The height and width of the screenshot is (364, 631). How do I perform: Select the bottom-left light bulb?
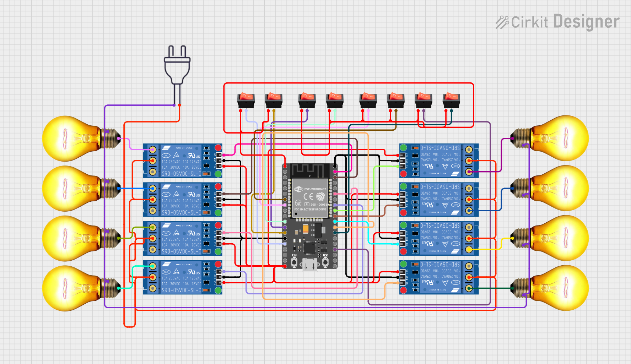(x=81, y=288)
